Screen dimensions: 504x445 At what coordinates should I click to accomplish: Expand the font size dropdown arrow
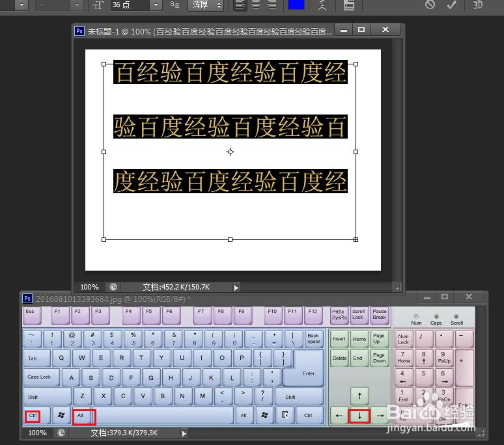(156, 5)
